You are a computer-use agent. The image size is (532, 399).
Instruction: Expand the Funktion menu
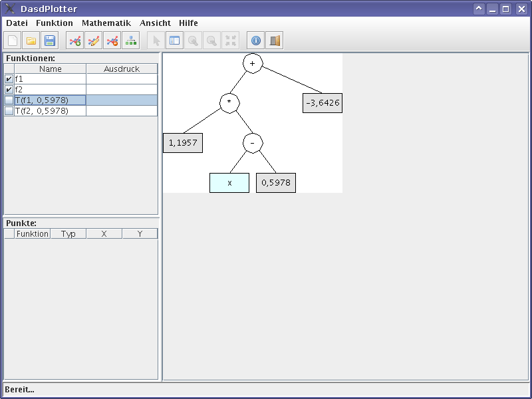click(x=55, y=23)
